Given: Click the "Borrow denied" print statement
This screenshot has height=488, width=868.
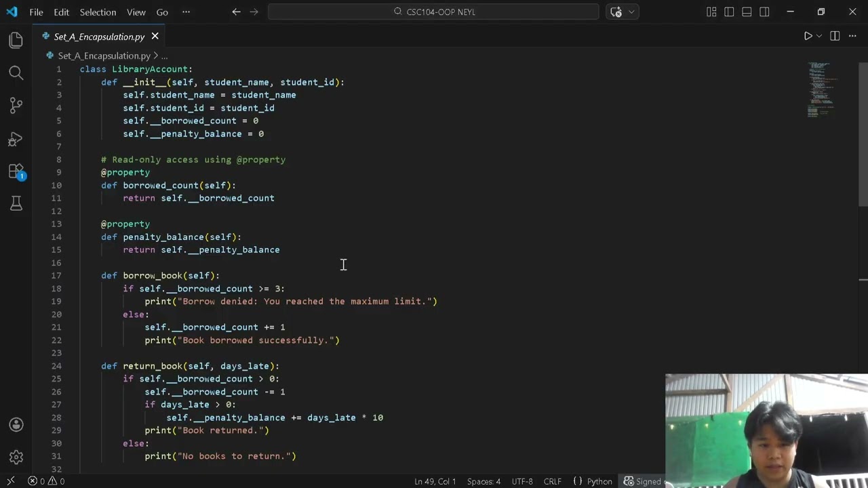Looking at the screenshot, I should 291,301.
